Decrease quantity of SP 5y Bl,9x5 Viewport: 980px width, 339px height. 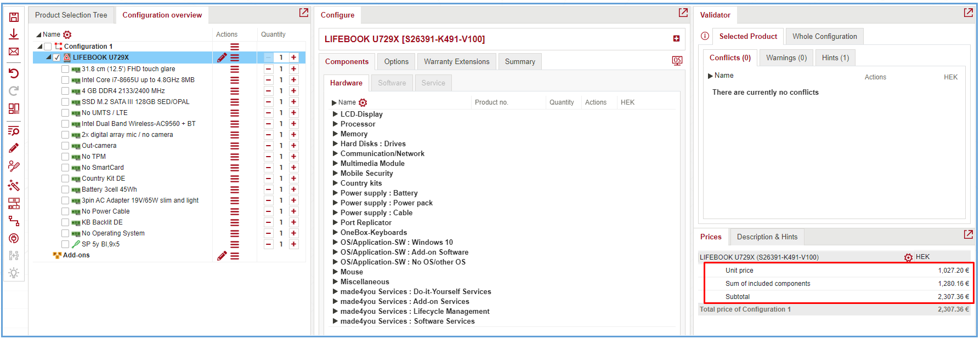click(269, 244)
